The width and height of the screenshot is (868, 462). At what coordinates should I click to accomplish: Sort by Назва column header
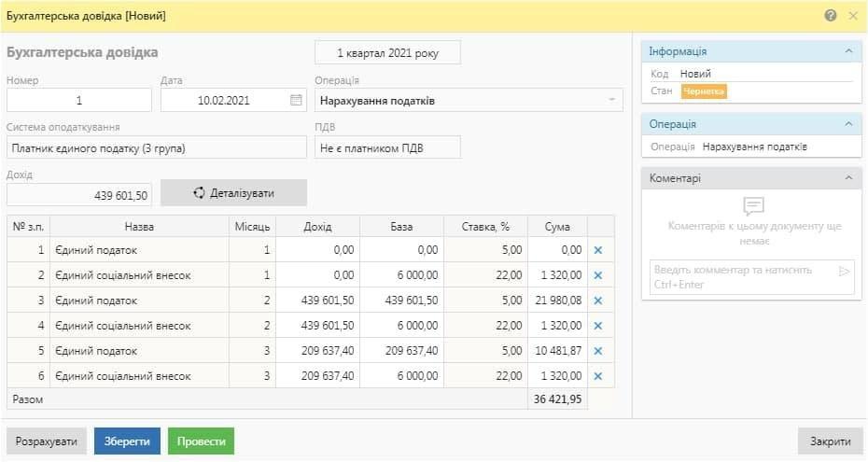click(139, 226)
